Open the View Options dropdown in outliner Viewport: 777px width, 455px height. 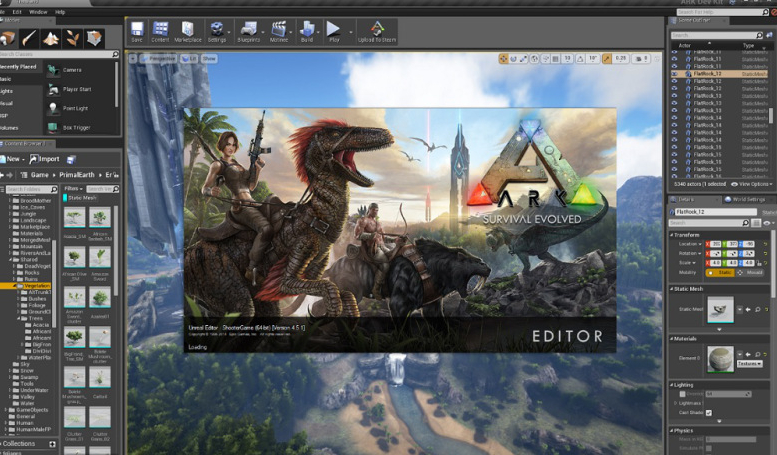(750, 184)
